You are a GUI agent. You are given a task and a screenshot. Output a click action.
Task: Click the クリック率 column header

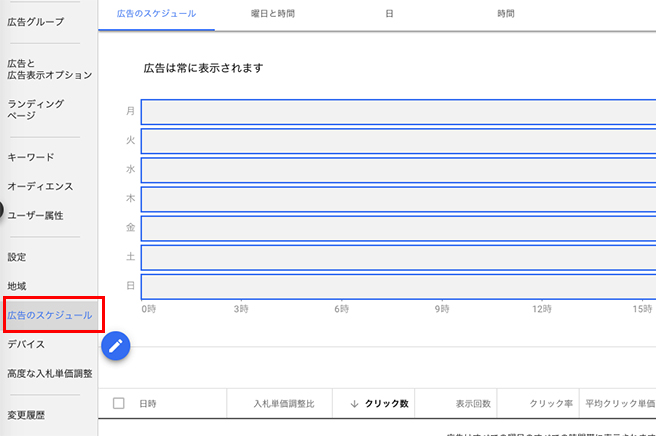[x=551, y=404]
